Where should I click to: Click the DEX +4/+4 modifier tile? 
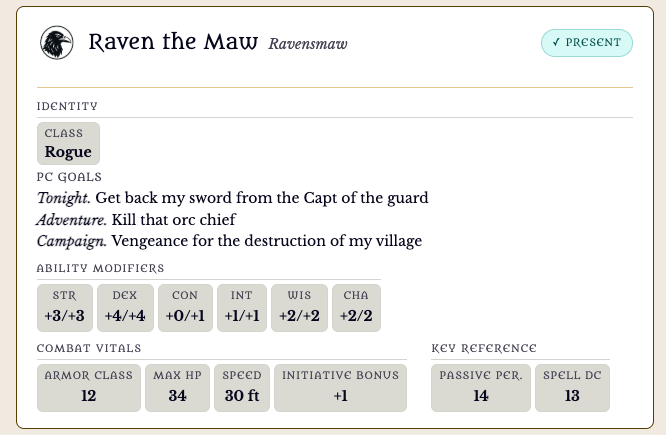click(125, 308)
